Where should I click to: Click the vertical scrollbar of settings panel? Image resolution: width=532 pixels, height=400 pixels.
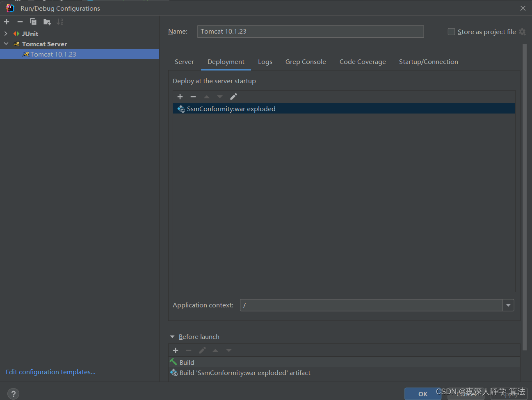[x=525, y=198]
